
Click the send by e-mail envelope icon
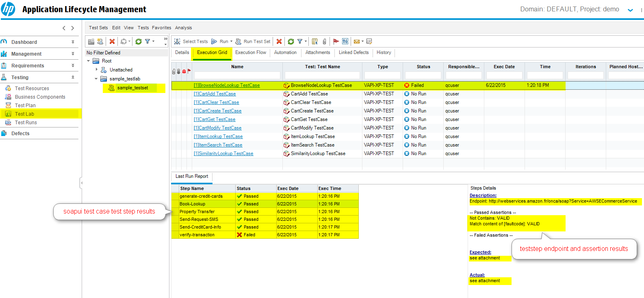point(356,41)
